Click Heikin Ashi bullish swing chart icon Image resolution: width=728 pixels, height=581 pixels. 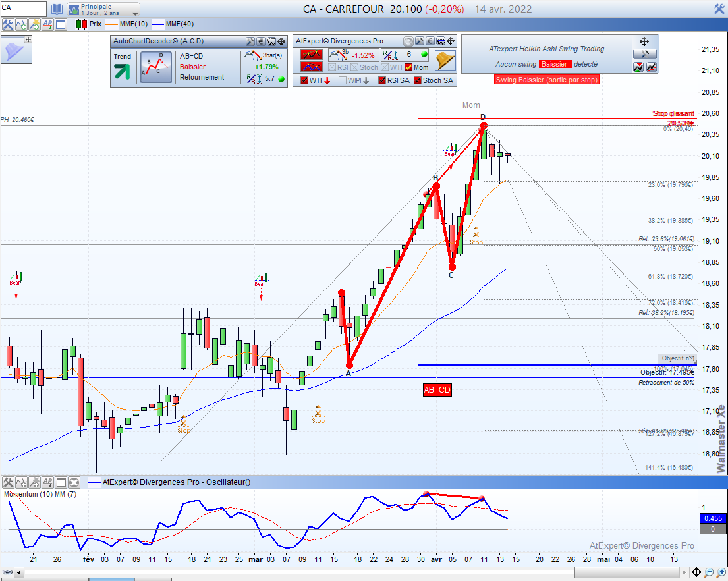(x=651, y=67)
